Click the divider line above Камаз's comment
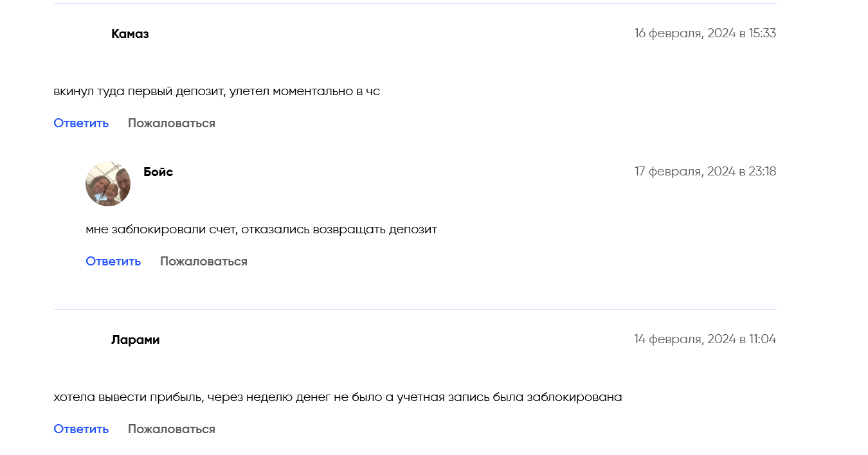Screen dimensions: 868x455 (x=415, y=4)
